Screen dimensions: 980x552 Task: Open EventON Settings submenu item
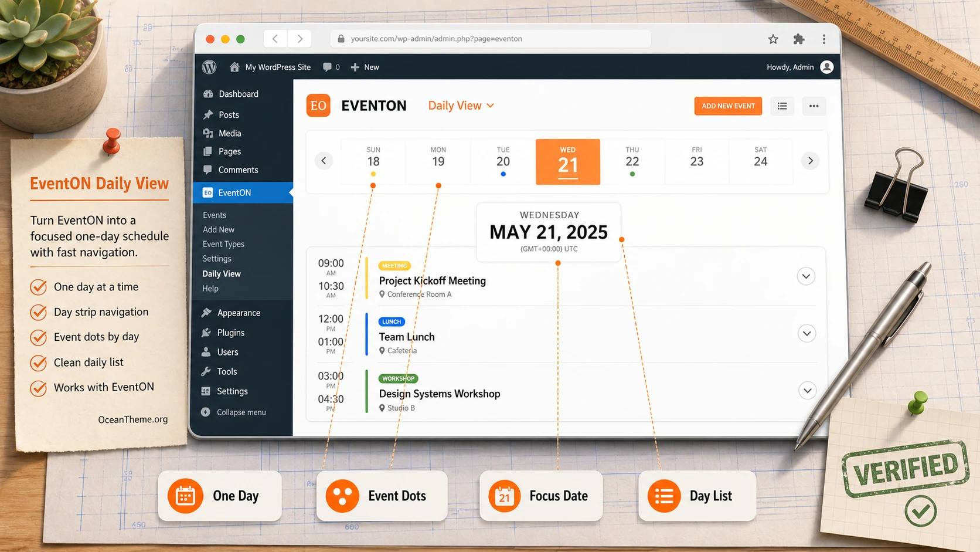tap(217, 259)
